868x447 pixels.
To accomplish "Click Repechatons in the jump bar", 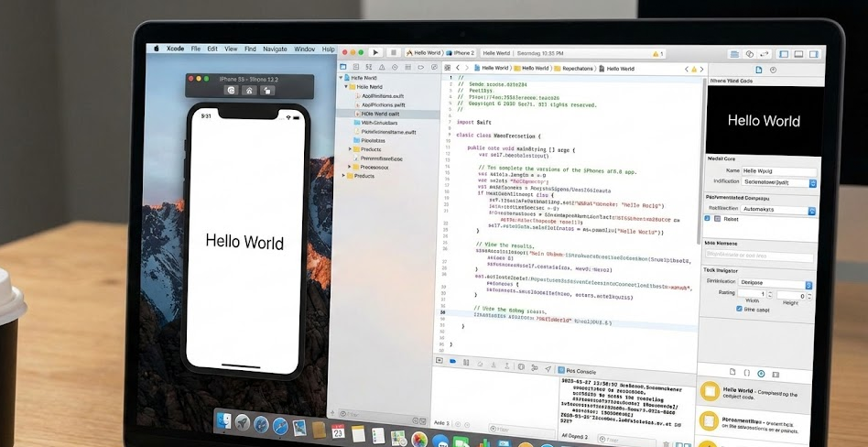I will point(578,69).
